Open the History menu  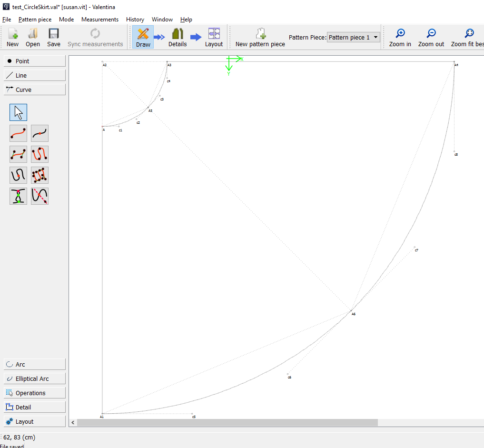[135, 20]
